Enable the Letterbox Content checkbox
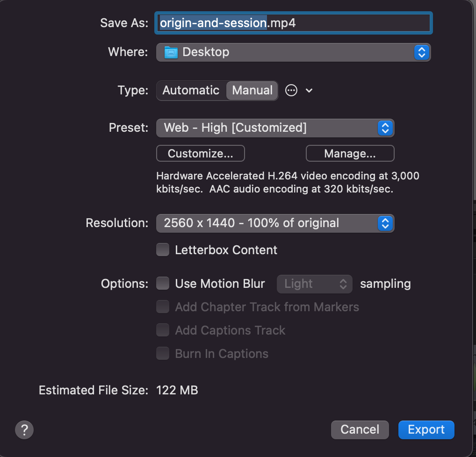 (x=162, y=250)
